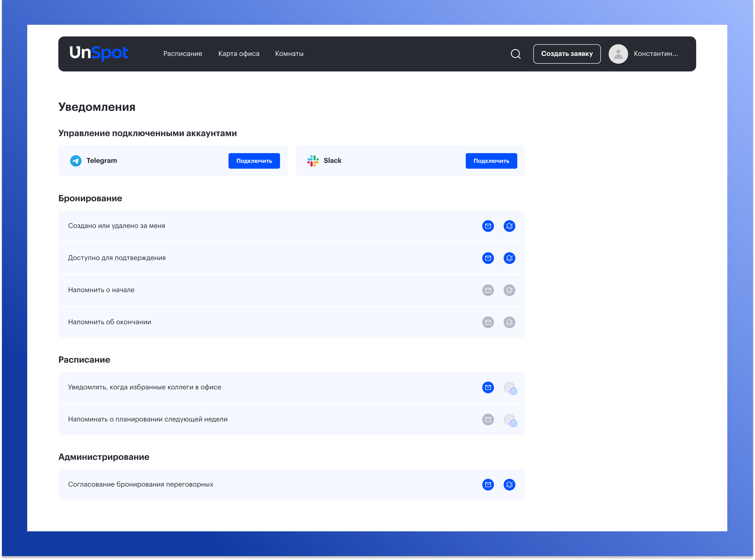
Task: Select "Согласование бронирования переговорных" text
Action: click(x=141, y=485)
